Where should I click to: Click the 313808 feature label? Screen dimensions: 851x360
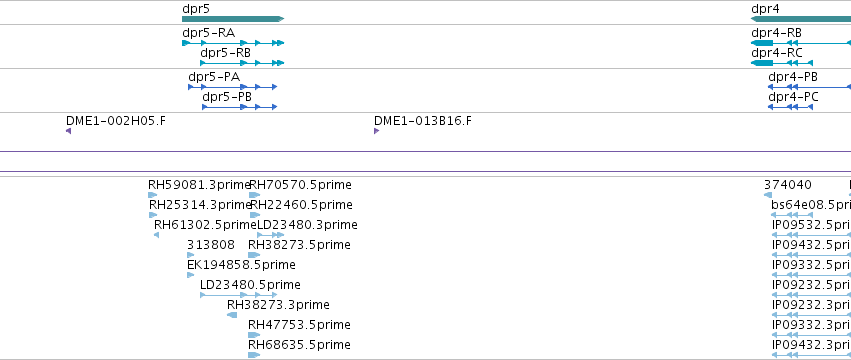tap(211, 245)
